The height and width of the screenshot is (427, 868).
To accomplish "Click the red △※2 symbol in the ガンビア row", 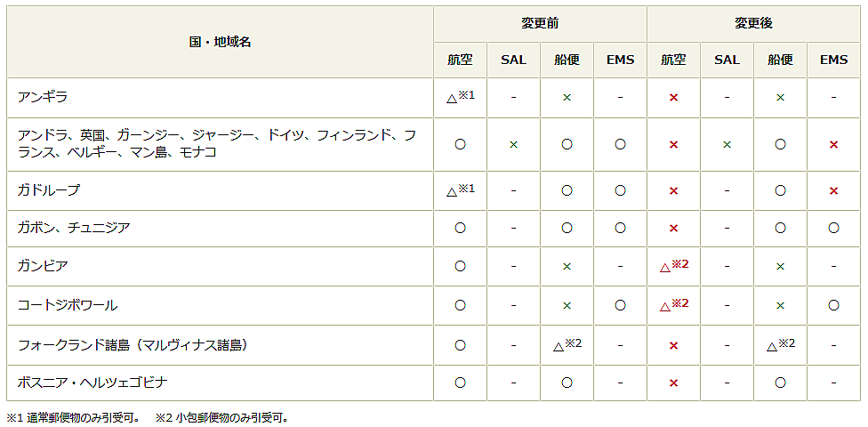I will point(673,265).
